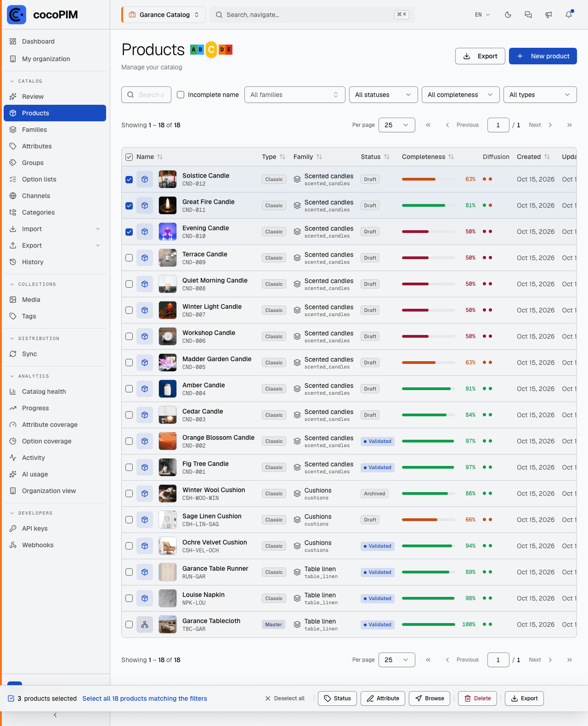Screen dimensions: 588x726
Task: Toggle dark mode moon icon
Action: click(x=508, y=15)
